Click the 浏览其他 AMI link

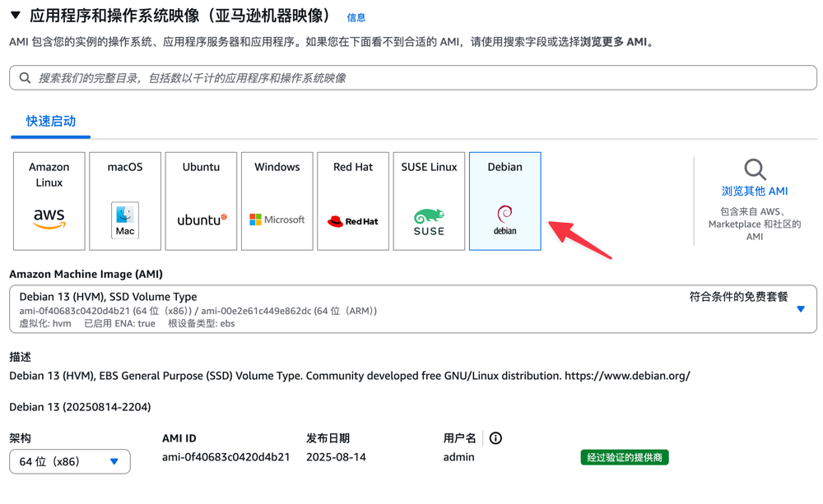pyautogui.click(x=755, y=191)
